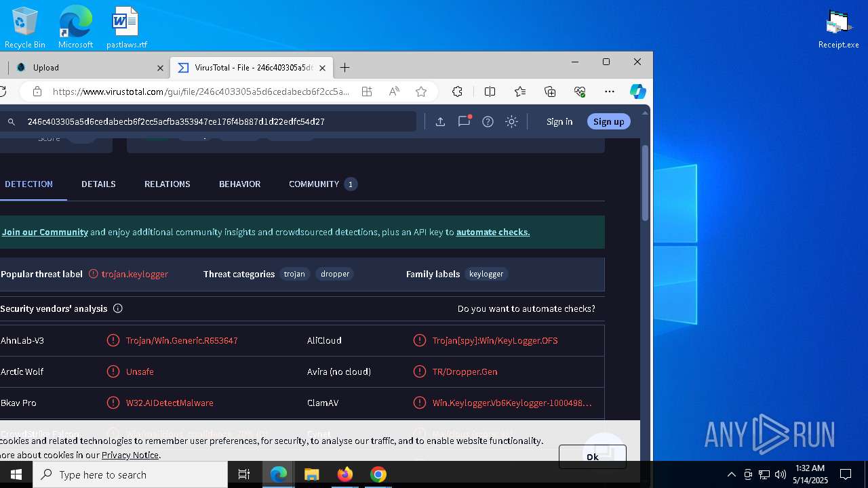
Task: Accept cookies with the Ok button
Action: 592,457
